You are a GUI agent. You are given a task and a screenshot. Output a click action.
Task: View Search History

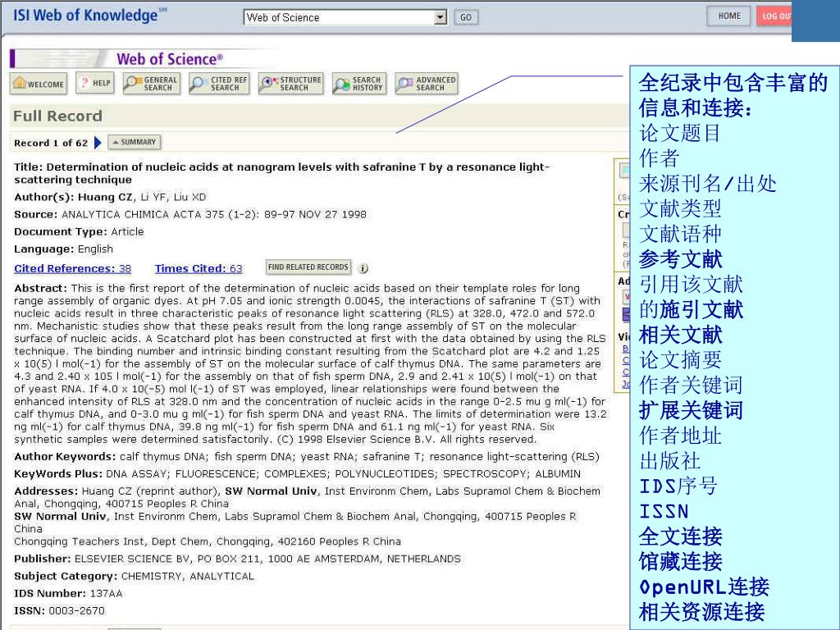pos(358,84)
